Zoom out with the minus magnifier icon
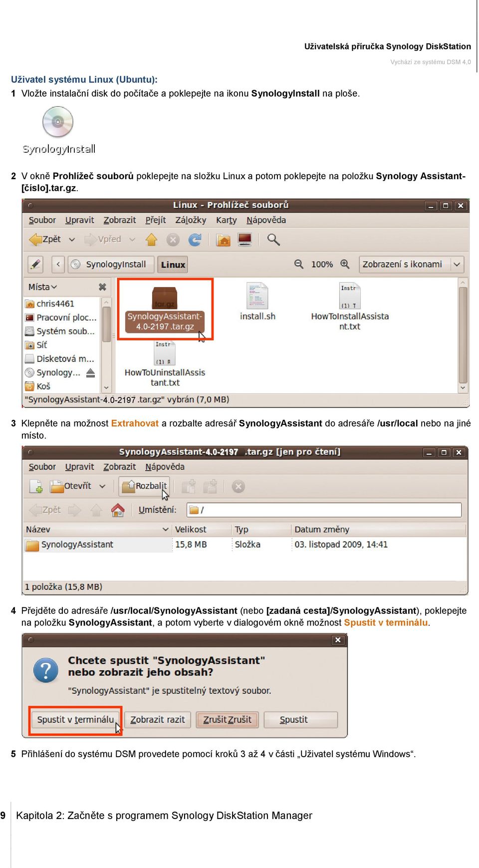The image size is (479, 868). click(298, 264)
